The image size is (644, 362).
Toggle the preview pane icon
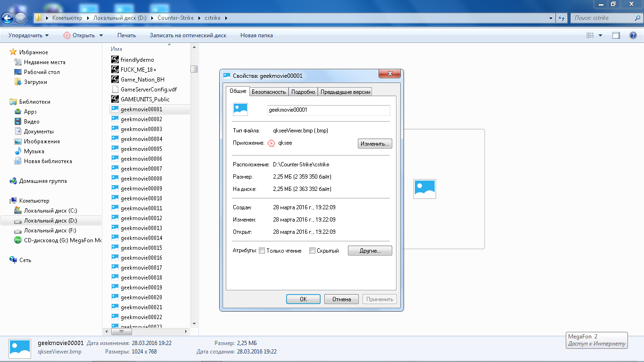coord(616,35)
